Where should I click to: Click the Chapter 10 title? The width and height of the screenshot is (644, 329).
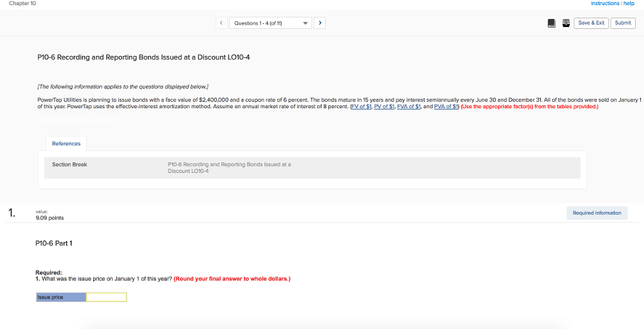point(23,4)
